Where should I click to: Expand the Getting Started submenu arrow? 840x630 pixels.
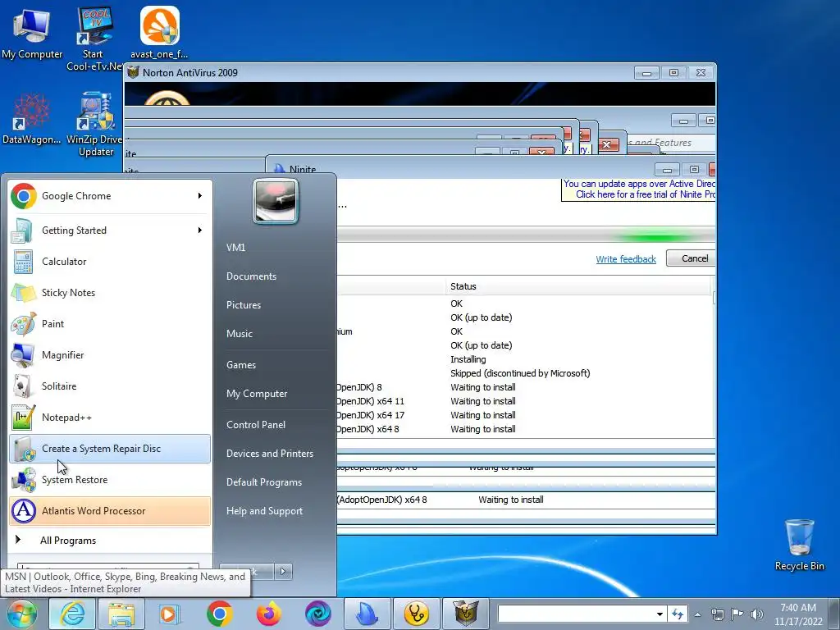coord(200,231)
